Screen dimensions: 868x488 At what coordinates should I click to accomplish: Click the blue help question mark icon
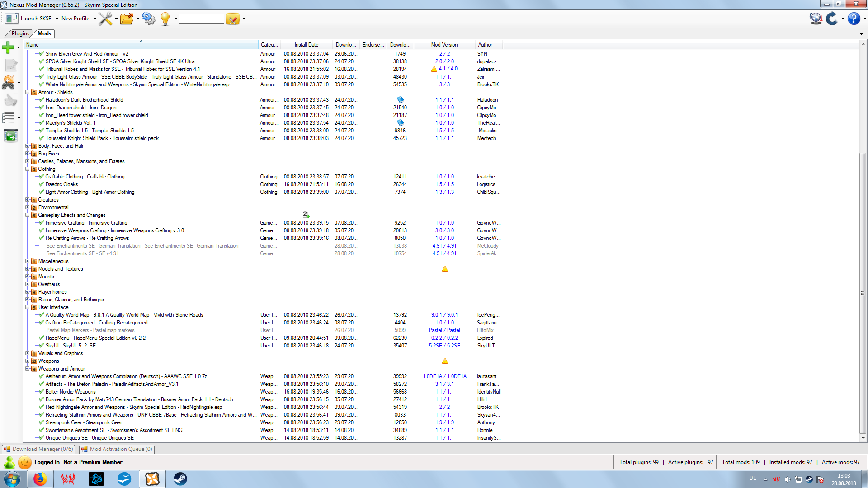click(854, 19)
